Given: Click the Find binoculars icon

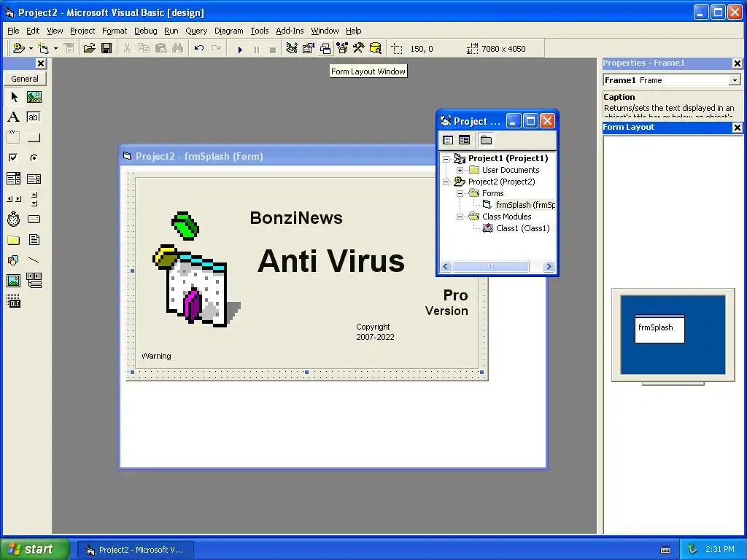Looking at the screenshot, I should [177, 48].
